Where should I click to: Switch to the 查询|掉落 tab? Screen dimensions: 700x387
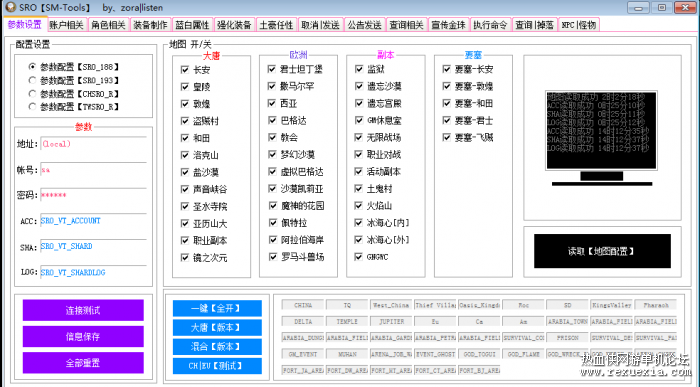click(x=534, y=25)
